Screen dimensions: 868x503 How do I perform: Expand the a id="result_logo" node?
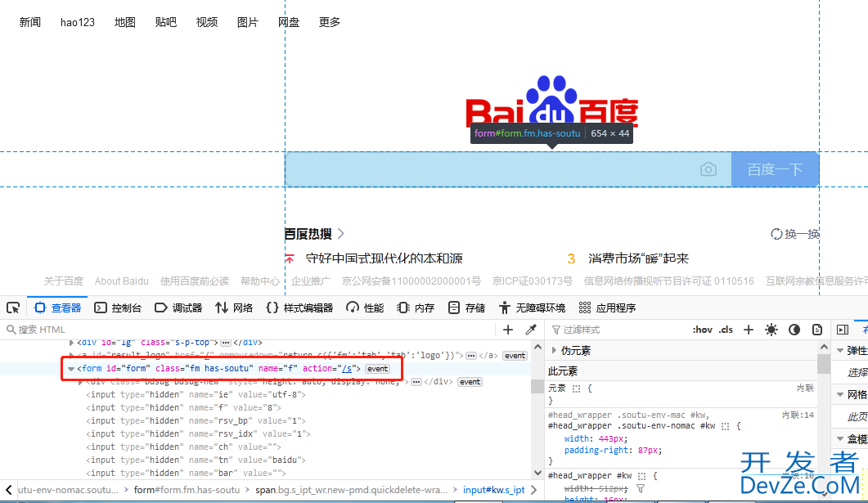click(x=71, y=356)
